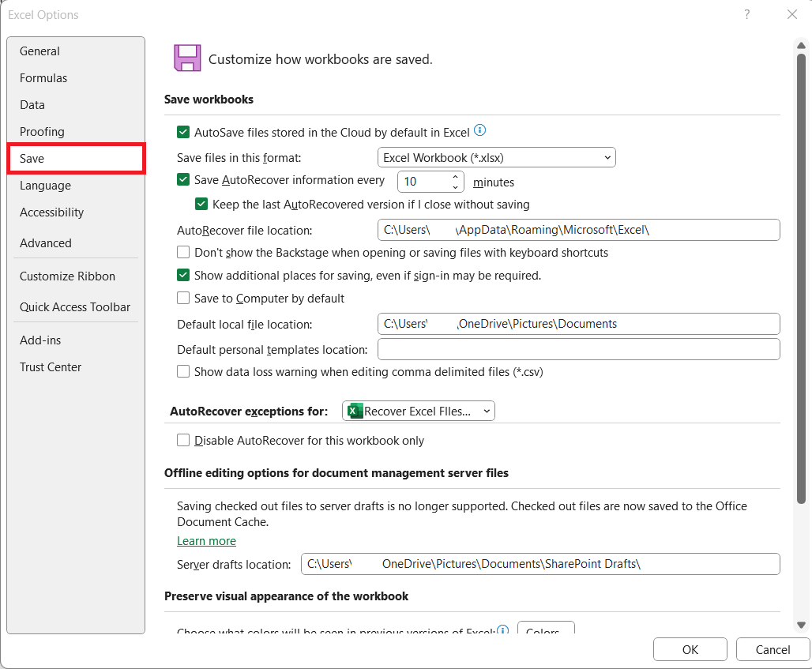
Task: Open the Learn more link
Action: (x=206, y=540)
